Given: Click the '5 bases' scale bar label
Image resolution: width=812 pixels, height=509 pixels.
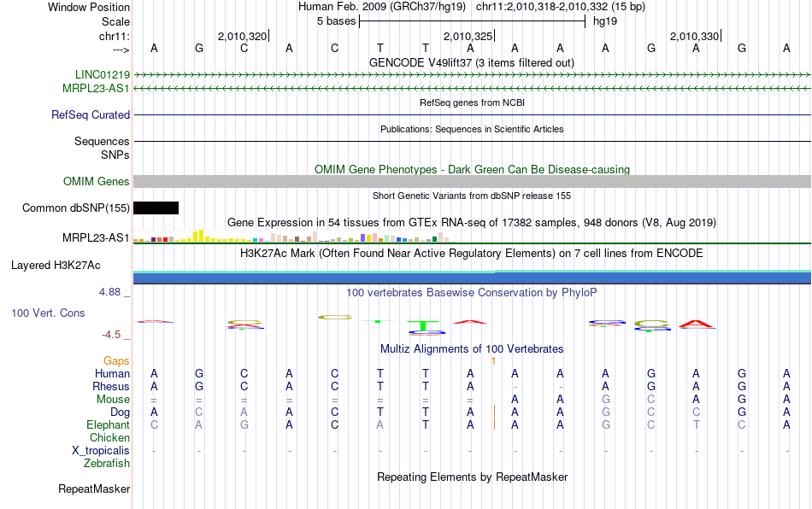Looking at the screenshot, I should click(337, 21).
